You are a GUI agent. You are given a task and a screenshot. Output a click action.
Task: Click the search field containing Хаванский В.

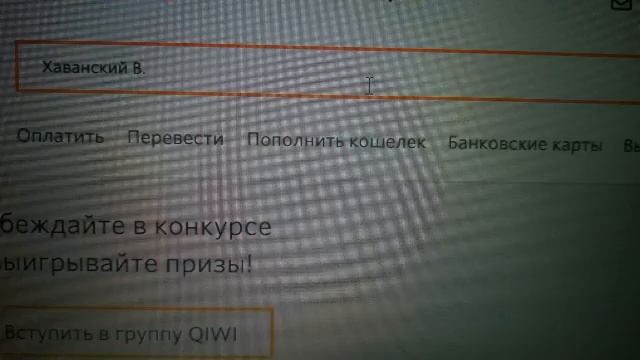click(328, 71)
